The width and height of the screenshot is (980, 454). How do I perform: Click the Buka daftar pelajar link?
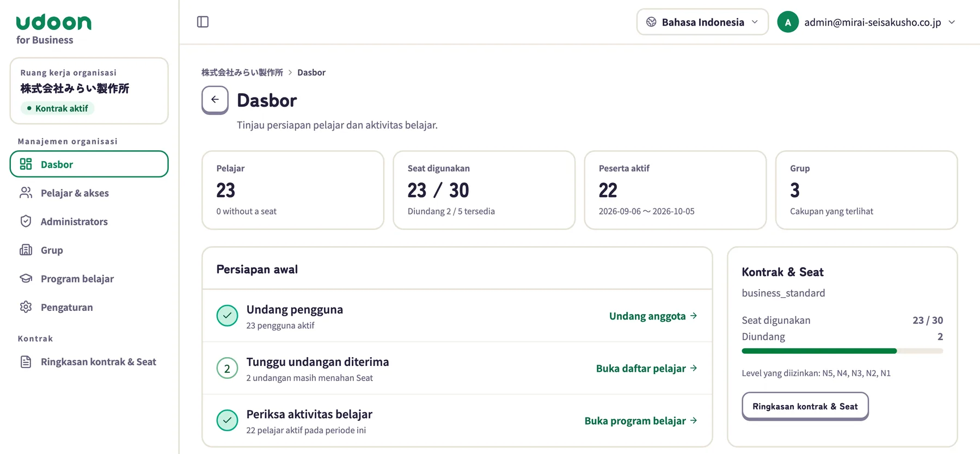(x=646, y=369)
